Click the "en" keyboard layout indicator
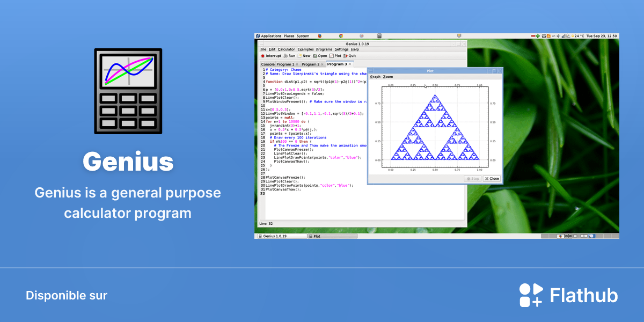 (553, 36)
